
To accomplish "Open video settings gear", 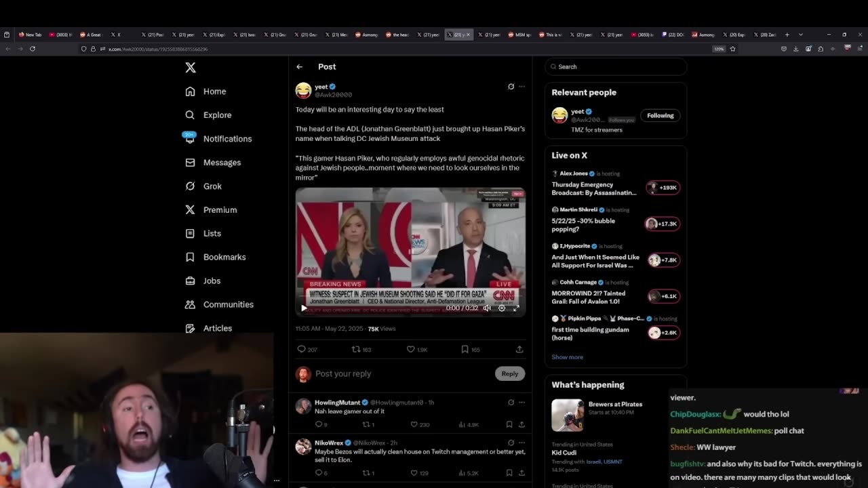I will tap(502, 308).
